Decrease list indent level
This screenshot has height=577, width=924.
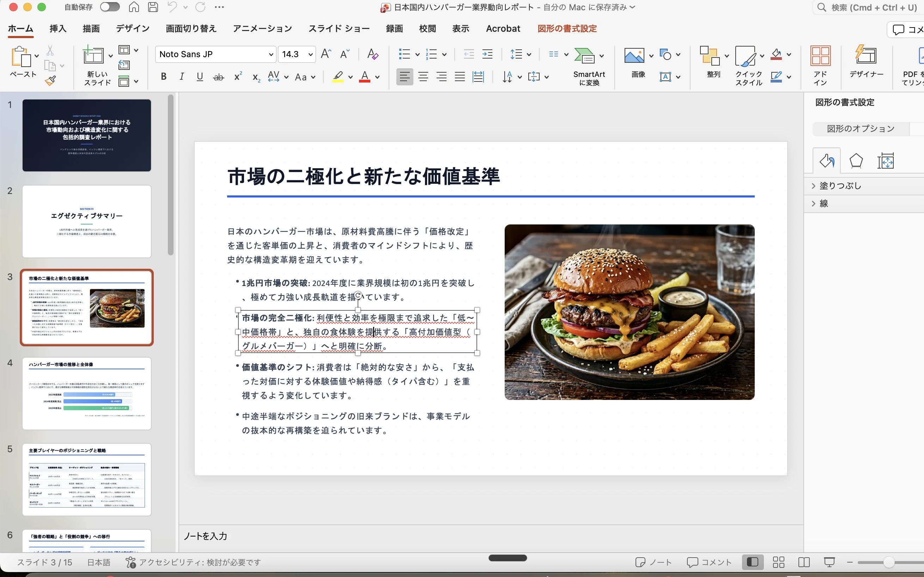point(469,54)
